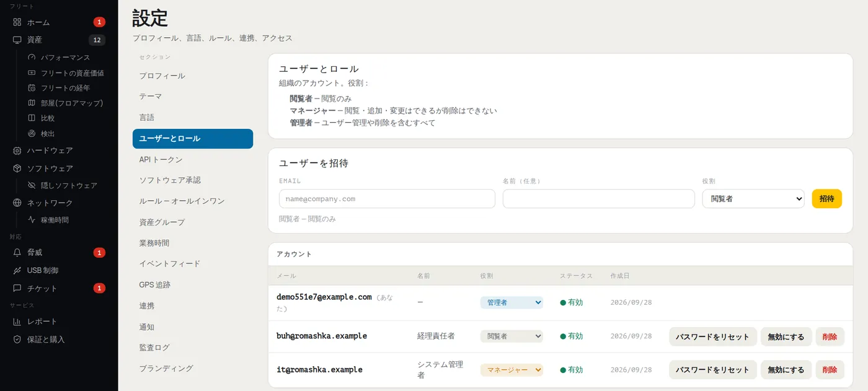Open 業務時間 section
This screenshot has width=868, height=391.
[193, 243]
